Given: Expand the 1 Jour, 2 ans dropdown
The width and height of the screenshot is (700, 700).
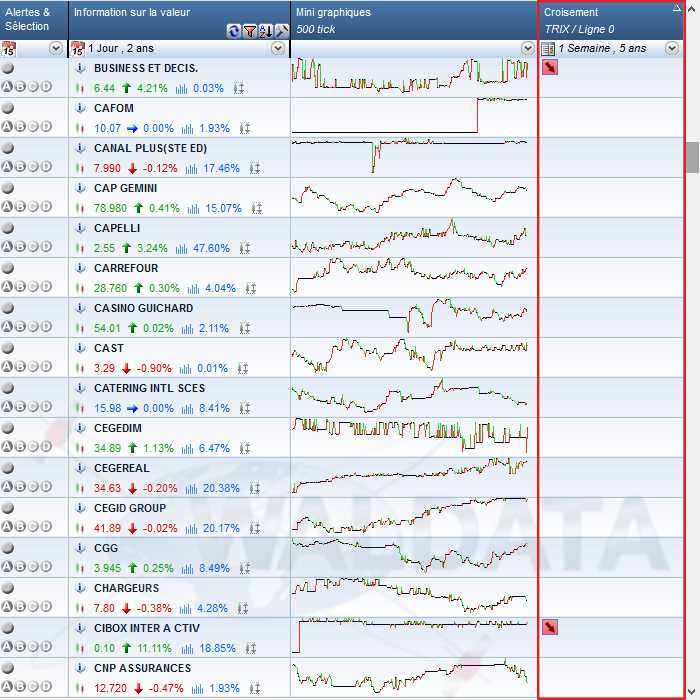Looking at the screenshot, I should [278, 48].
